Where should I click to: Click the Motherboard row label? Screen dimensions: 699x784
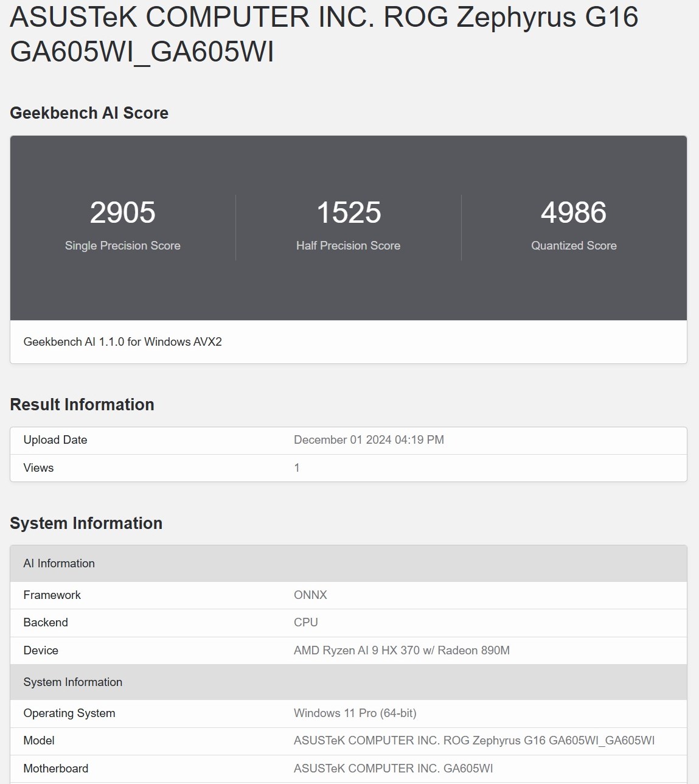click(56, 768)
